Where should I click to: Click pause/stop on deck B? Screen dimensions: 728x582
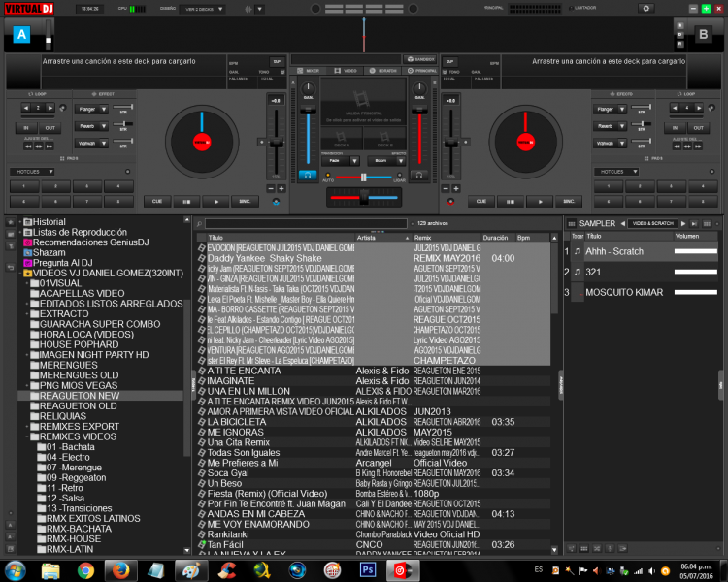511,202
